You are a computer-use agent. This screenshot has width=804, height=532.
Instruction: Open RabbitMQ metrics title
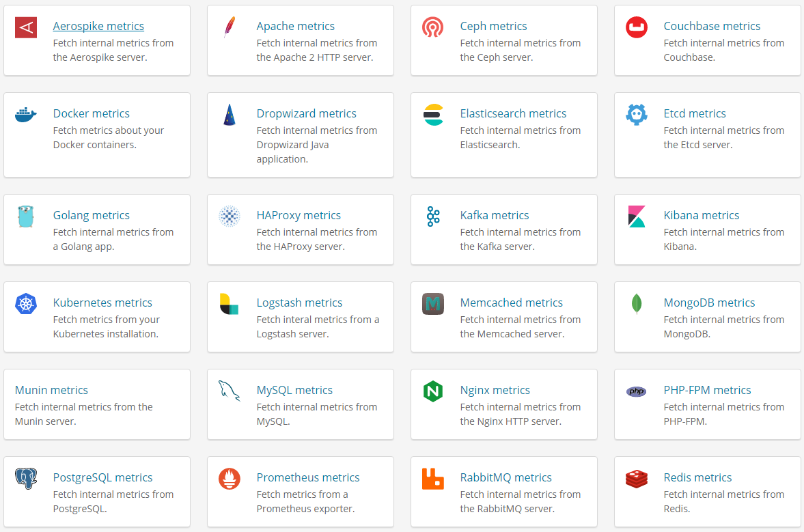(505, 477)
